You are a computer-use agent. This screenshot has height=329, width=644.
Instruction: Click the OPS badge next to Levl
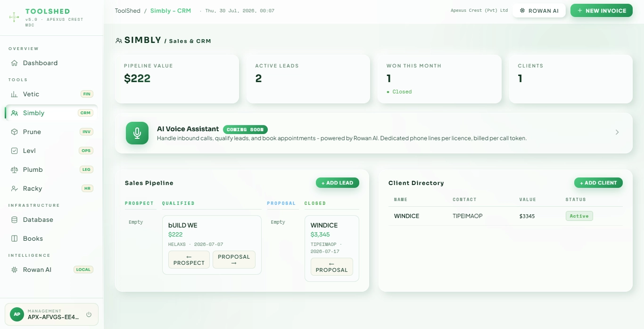[x=86, y=151]
